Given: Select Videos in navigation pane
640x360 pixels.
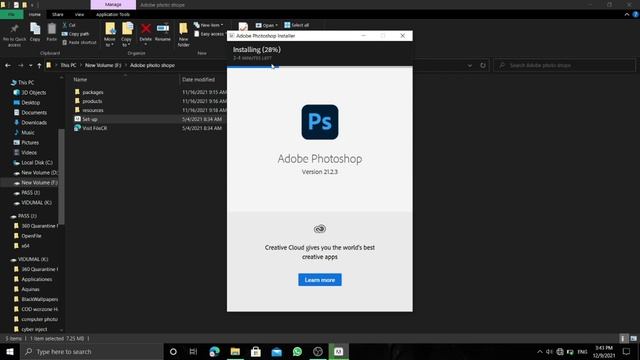Looking at the screenshot, I should [x=29, y=153].
